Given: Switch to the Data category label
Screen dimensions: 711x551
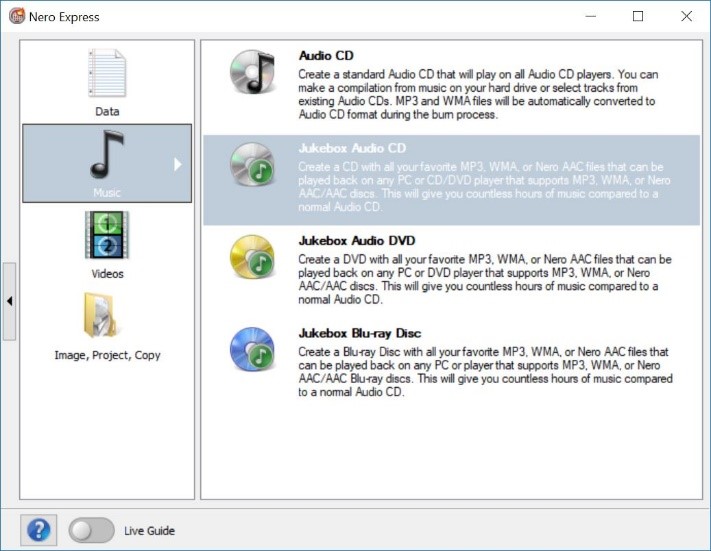Looking at the screenshot, I should tap(106, 111).
